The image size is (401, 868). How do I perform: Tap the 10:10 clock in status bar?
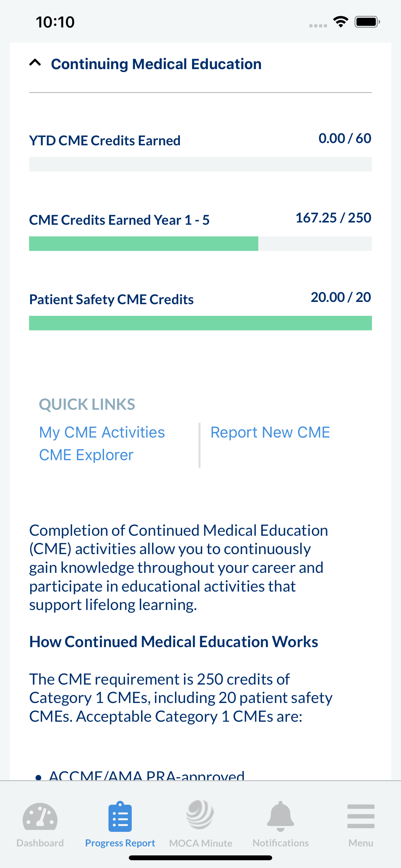coord(55,22)
